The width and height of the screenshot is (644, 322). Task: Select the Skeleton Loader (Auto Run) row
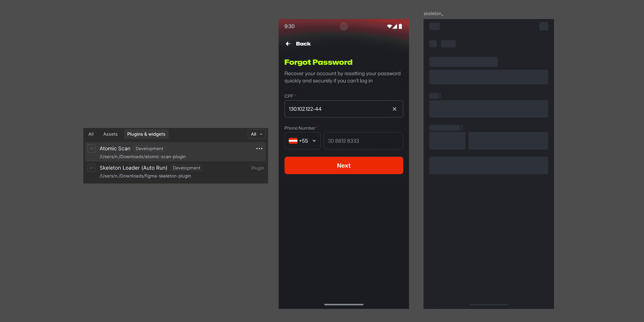coord(175,171)
